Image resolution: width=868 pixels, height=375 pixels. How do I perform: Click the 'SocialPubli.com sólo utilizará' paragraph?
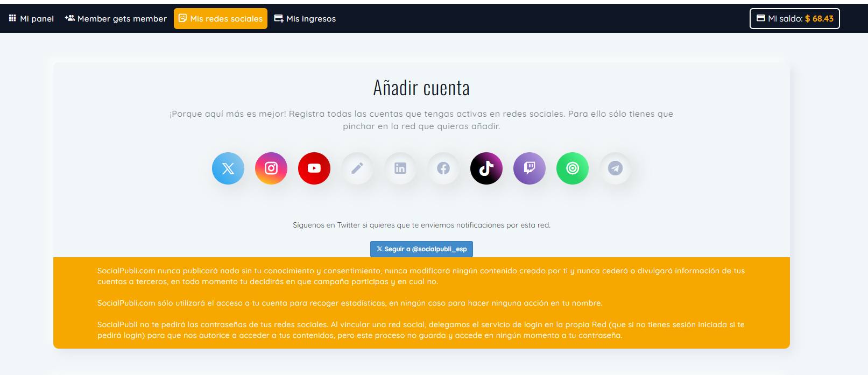(350, 303)
